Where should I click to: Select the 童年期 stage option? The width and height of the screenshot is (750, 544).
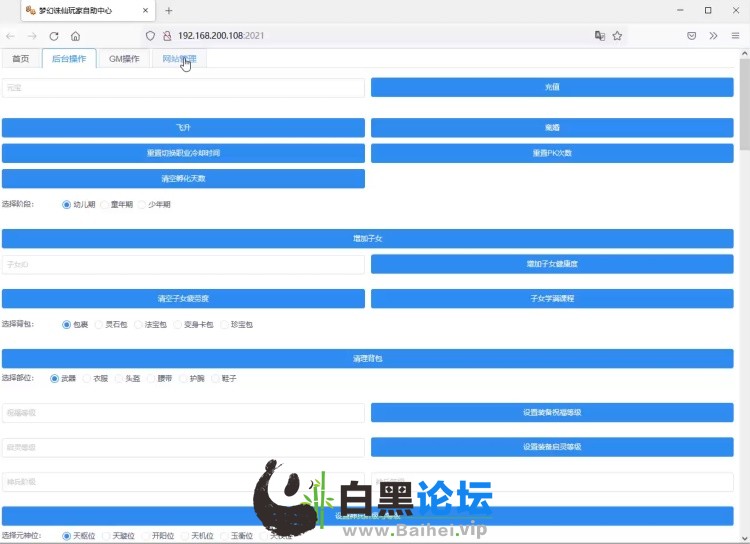[117, 204]
